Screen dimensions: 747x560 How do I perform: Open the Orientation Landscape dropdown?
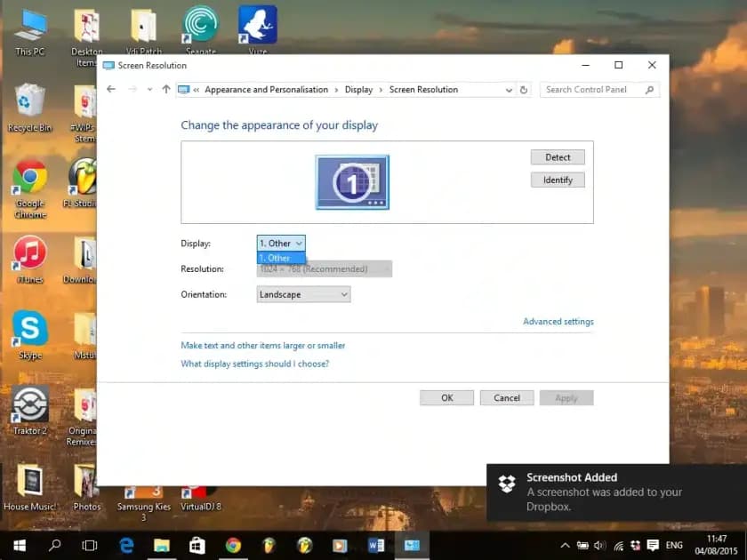point(303,294)
